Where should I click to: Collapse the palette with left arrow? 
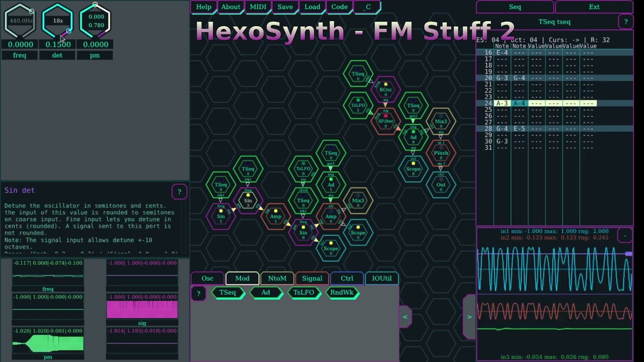pos(405,317)
